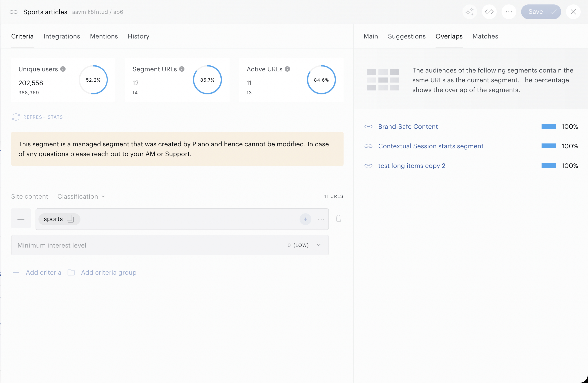Click Add criteria group

point(109,272)
